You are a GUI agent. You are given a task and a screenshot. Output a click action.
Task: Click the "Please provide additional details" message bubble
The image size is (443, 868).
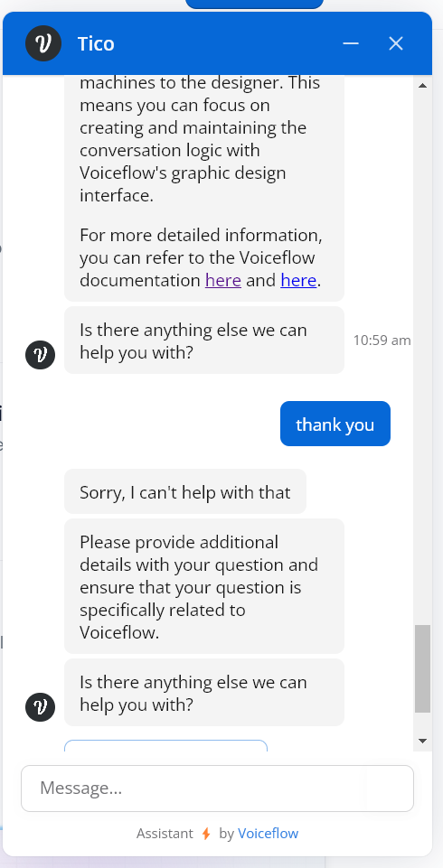point(204,586)
